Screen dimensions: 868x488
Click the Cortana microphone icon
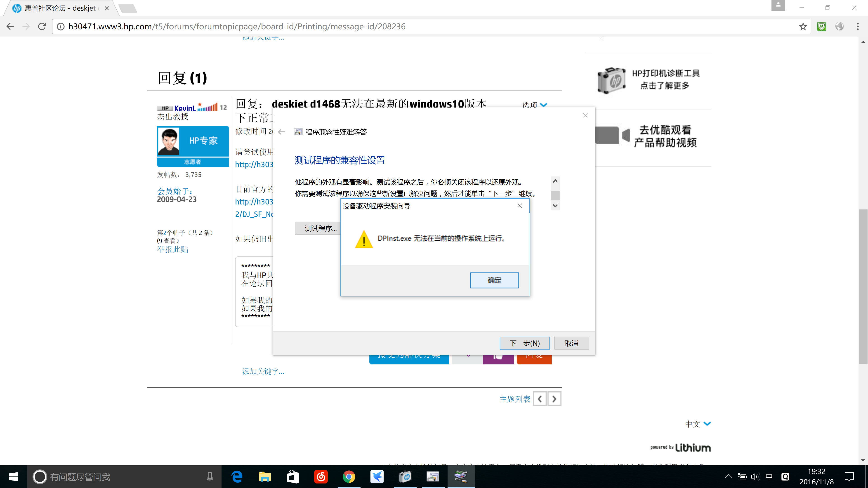point(210,477)
